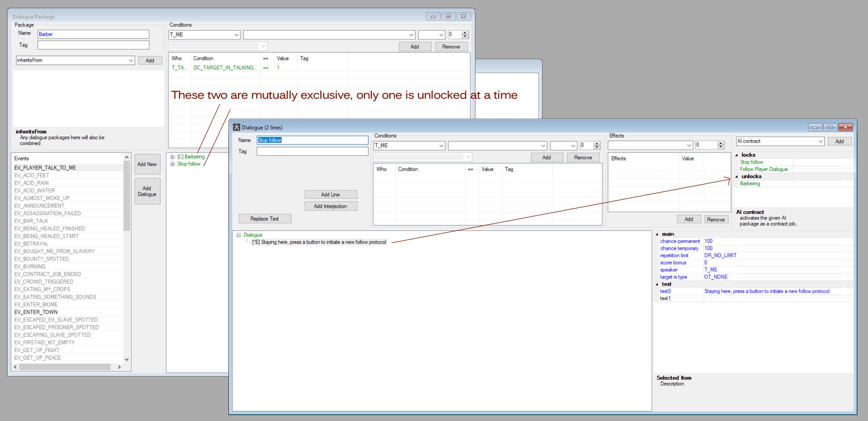Click the Add Line button

[330, 194]
